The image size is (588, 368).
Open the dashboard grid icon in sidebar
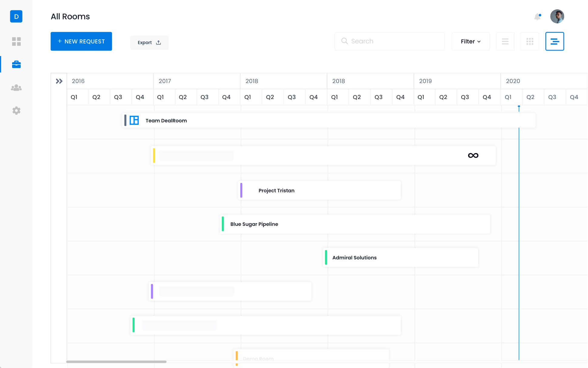[x=16, y=41]
